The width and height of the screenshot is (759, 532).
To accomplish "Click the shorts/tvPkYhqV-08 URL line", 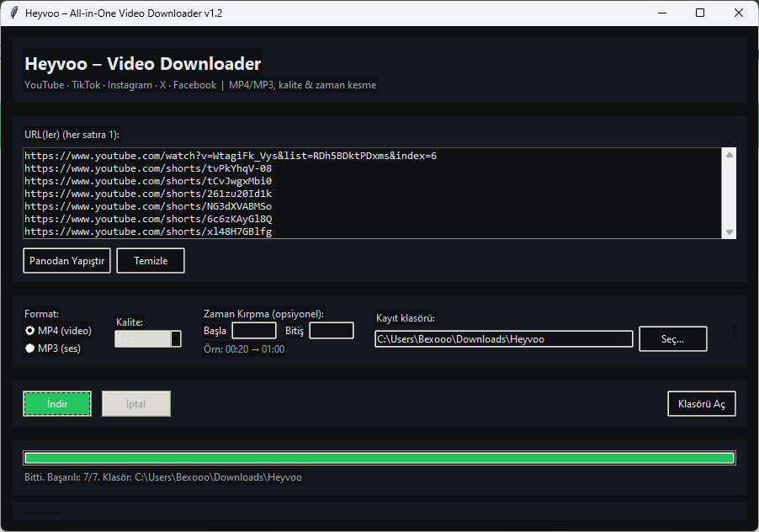I will (x=148, y=168).
